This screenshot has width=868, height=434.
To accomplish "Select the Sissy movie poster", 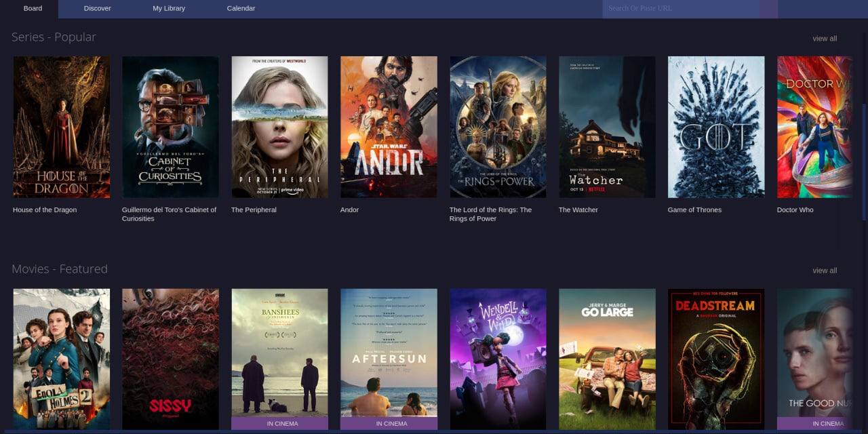I will pos(170,359).
